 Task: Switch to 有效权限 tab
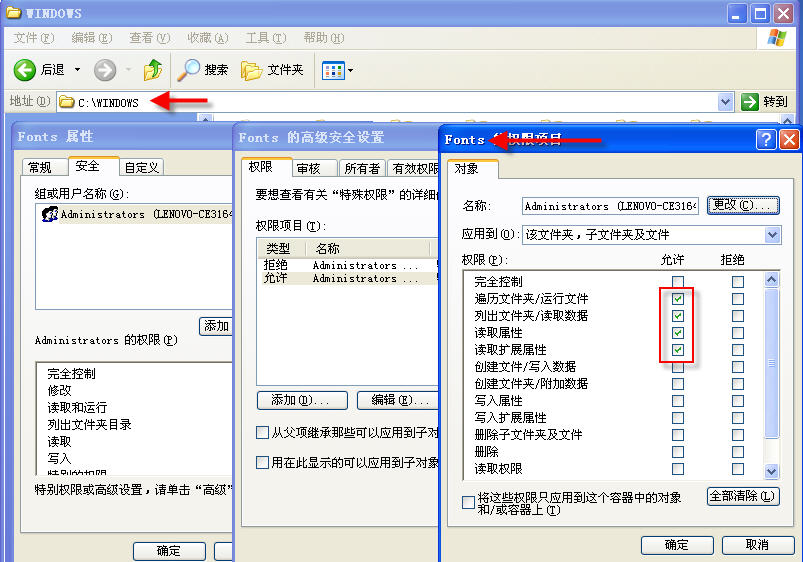click(x=414, y=168)
